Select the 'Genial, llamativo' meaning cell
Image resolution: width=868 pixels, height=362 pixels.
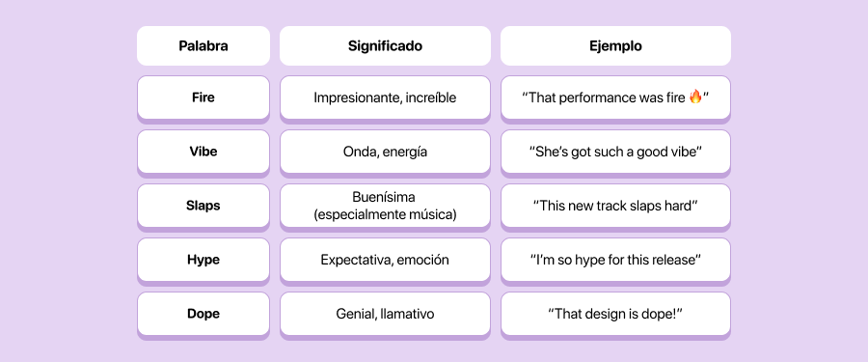385,314
